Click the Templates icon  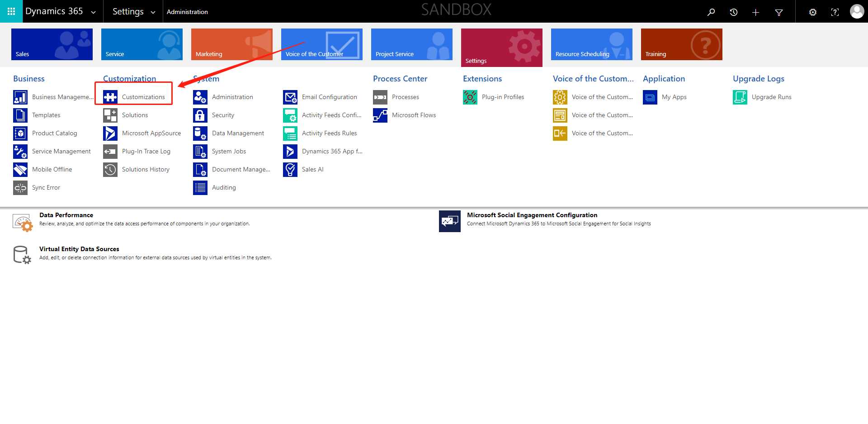(x=20, y=115)
